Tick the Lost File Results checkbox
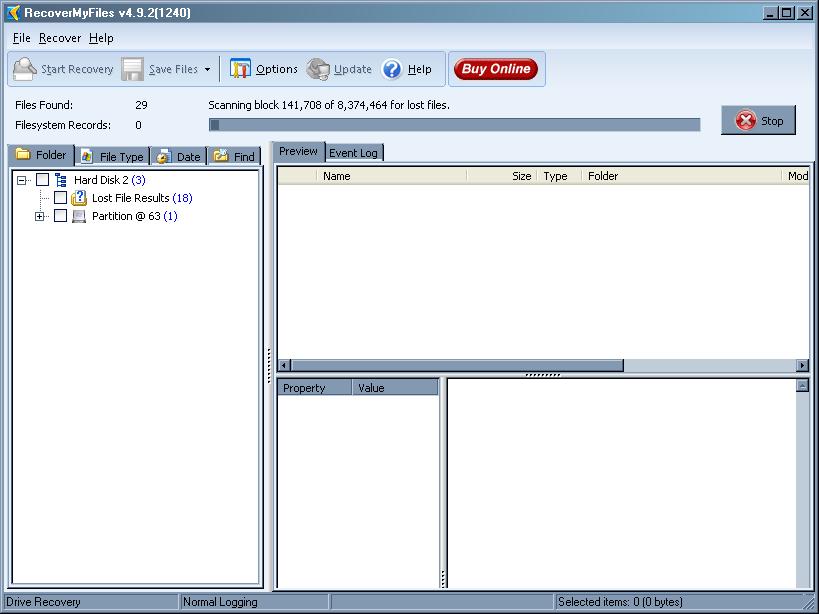Screen dimensions: 819x614 coord(60,198)
